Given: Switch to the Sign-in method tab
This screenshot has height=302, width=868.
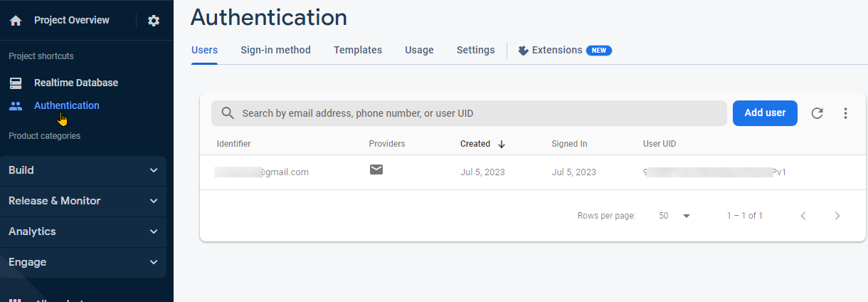Looking at the screenshot, I should coord(275,50).
